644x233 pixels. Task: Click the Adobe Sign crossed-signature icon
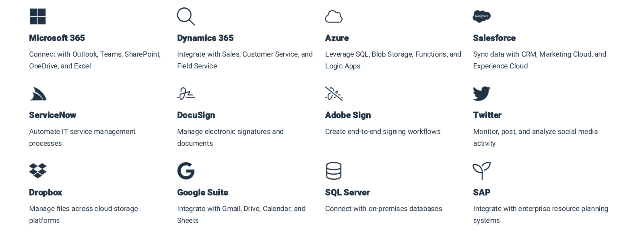point(334,94)
